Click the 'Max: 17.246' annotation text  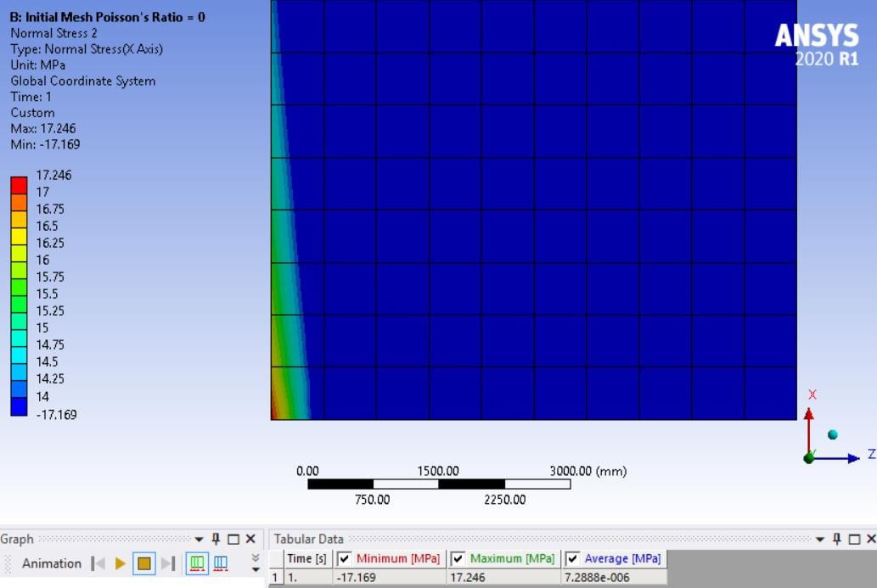43,129
